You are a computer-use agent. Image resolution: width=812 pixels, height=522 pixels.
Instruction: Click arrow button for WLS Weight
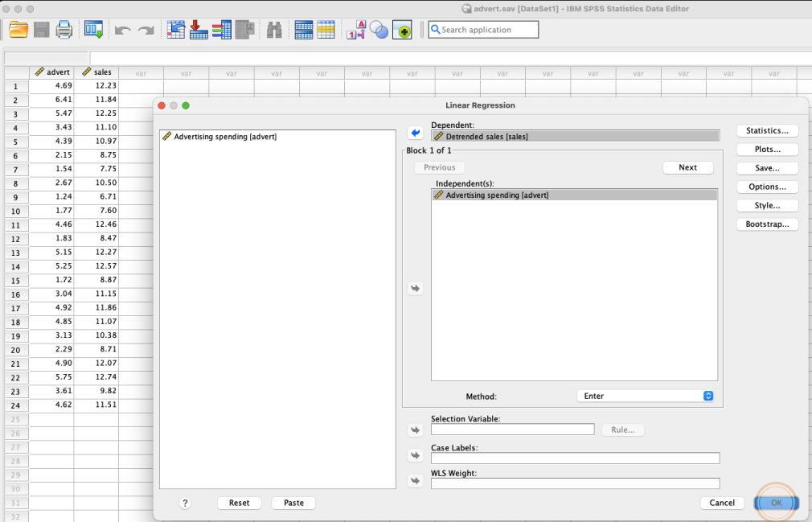coord(416,481)
